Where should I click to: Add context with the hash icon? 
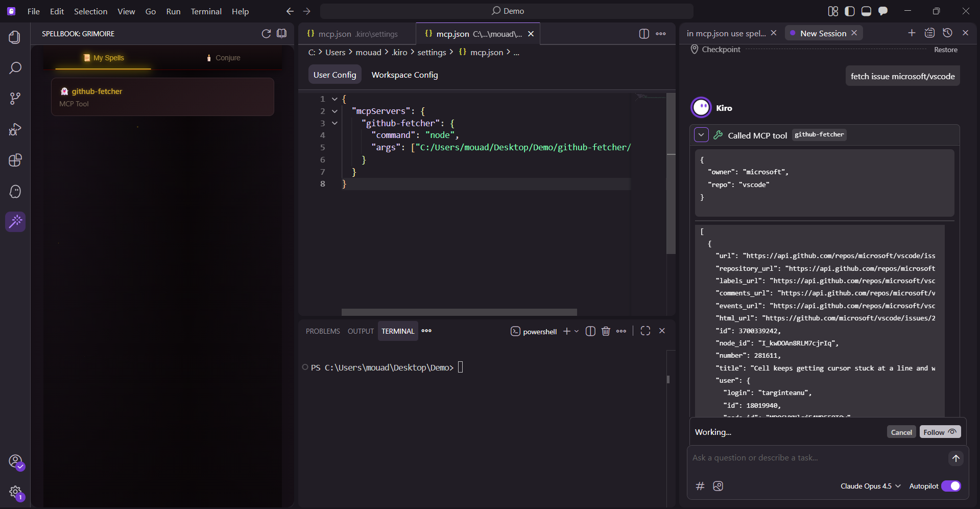tap(700, 486)
